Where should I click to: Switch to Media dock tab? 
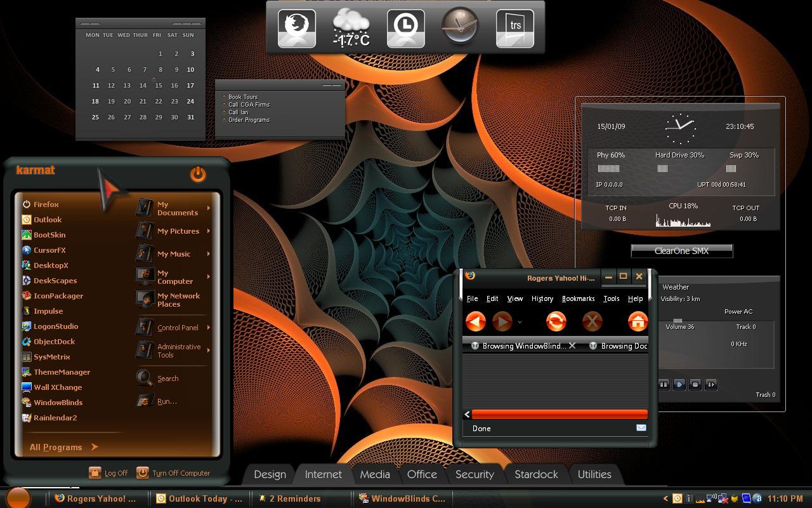[x=375, y=474]
